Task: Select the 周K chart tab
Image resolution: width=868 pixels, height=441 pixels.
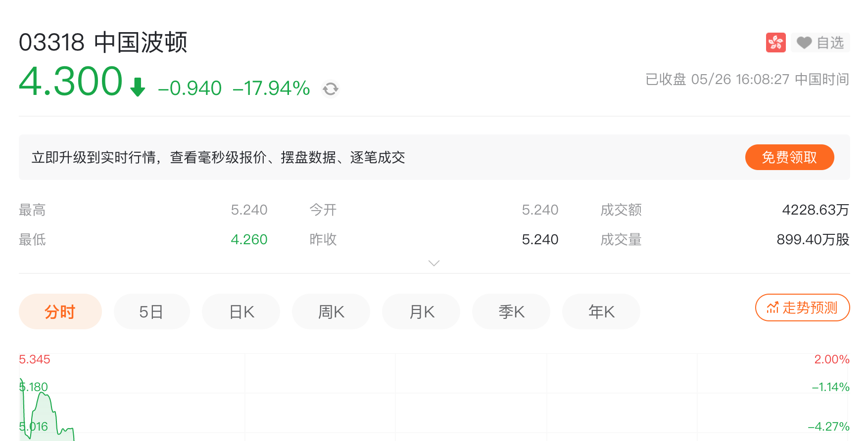Action: click(331, 311)
